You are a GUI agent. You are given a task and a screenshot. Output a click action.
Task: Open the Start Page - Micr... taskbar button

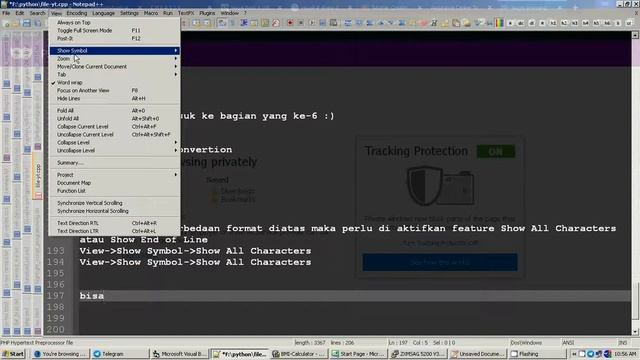[358, 354]
